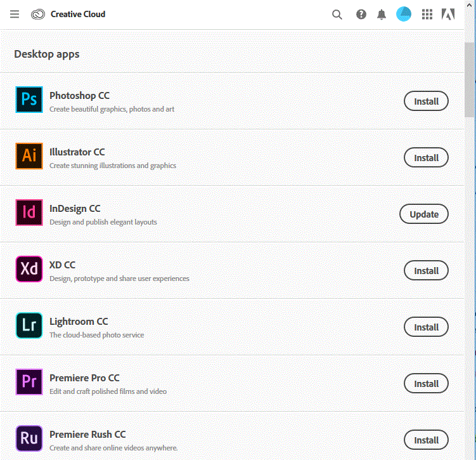Open the Premiere Pro CC title link
476x460 pixels.
coord(84,378)
